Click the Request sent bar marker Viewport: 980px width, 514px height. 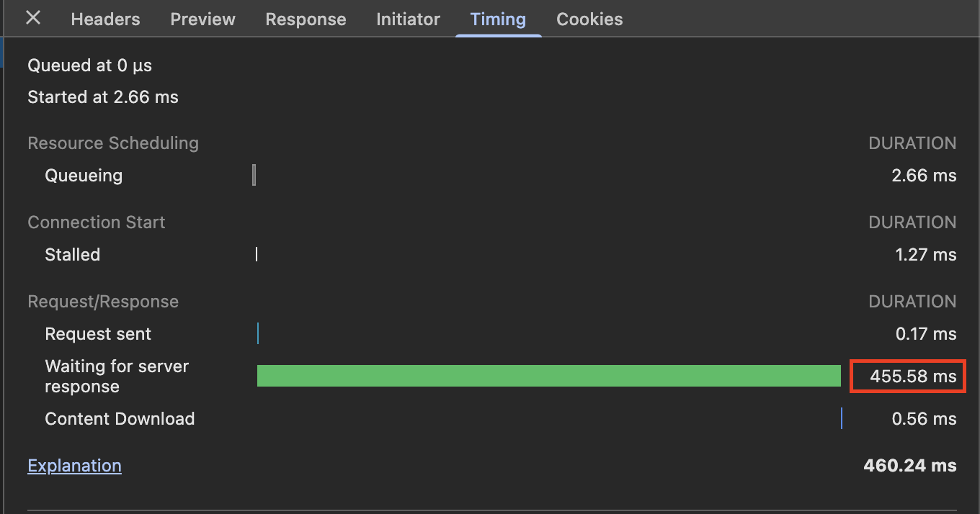(x=258, y=333)
